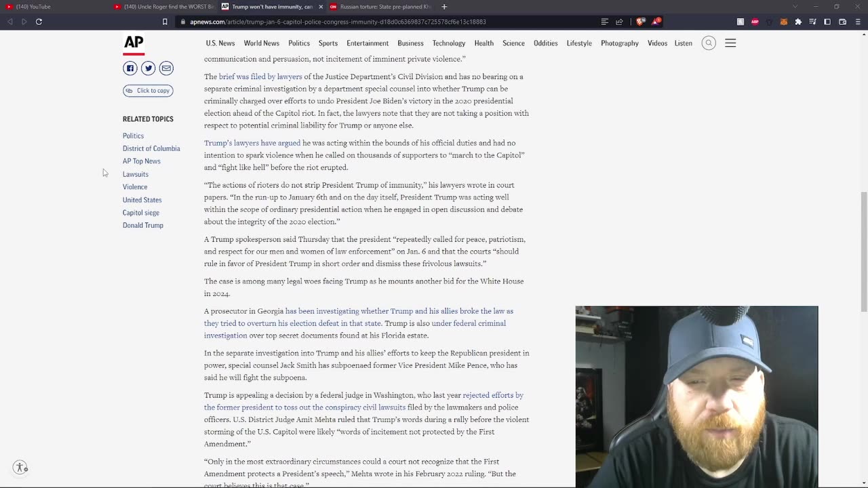
Task: Open the Politics related topic
Action: click(x=133, y=136)
